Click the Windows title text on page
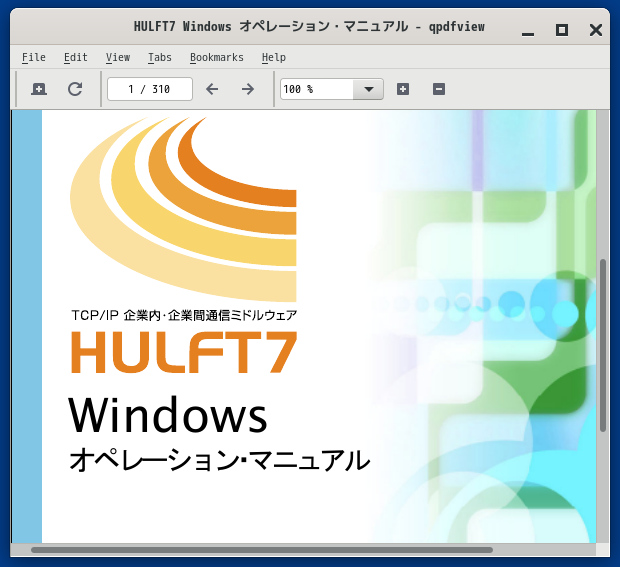 pos(168,414)
